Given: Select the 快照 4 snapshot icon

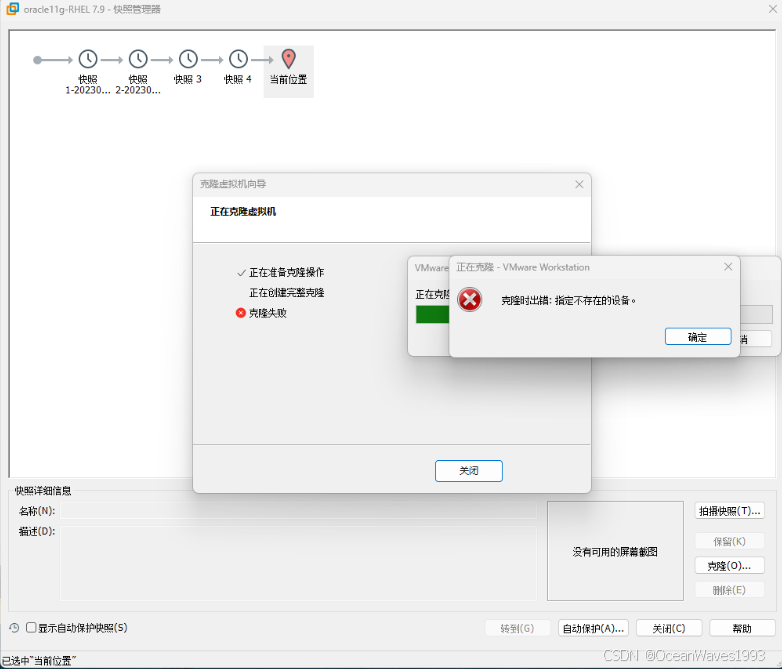Looking at the screenshot, I should point(238,59).
